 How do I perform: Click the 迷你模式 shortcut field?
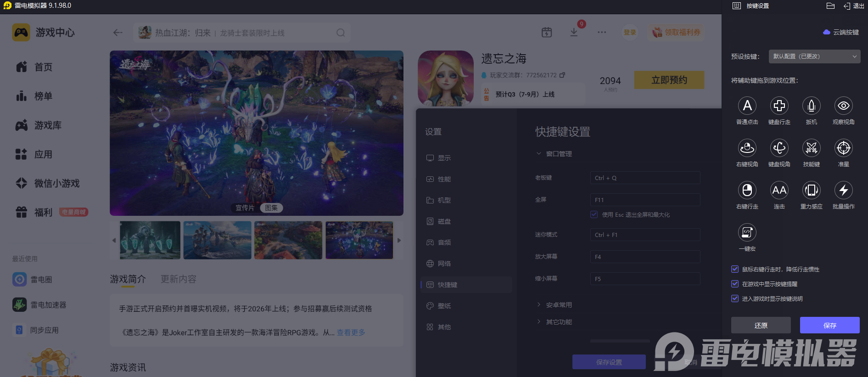coord(645,235)
